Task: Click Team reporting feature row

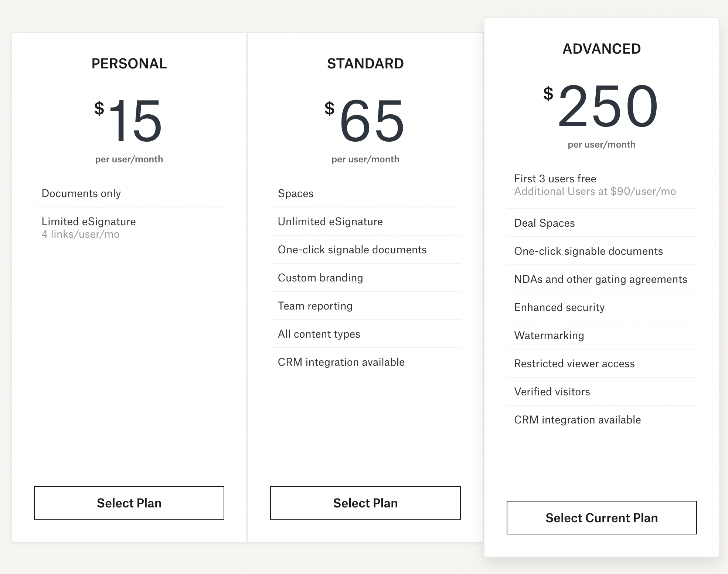Action: pos(365,306)
